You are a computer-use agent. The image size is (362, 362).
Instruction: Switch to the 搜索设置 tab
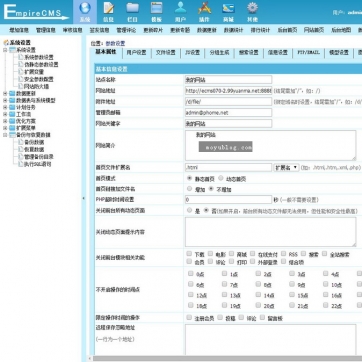tap(249, 53)
